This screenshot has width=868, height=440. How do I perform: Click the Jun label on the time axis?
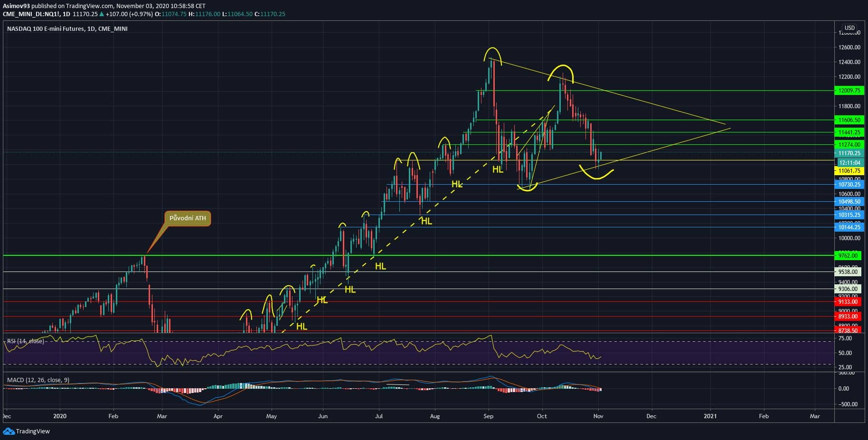tap(323, 416)
